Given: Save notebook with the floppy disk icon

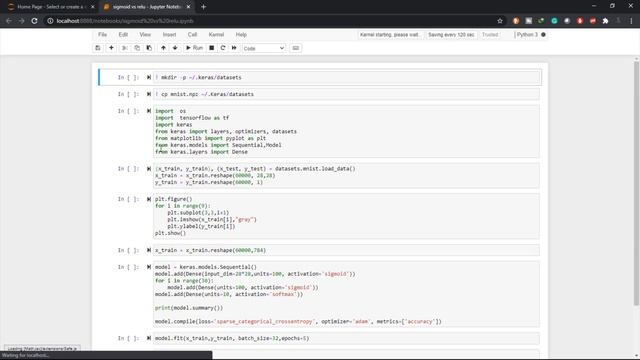Looking at the screenshot, I should pyautogui.click(x=98, y=48).
